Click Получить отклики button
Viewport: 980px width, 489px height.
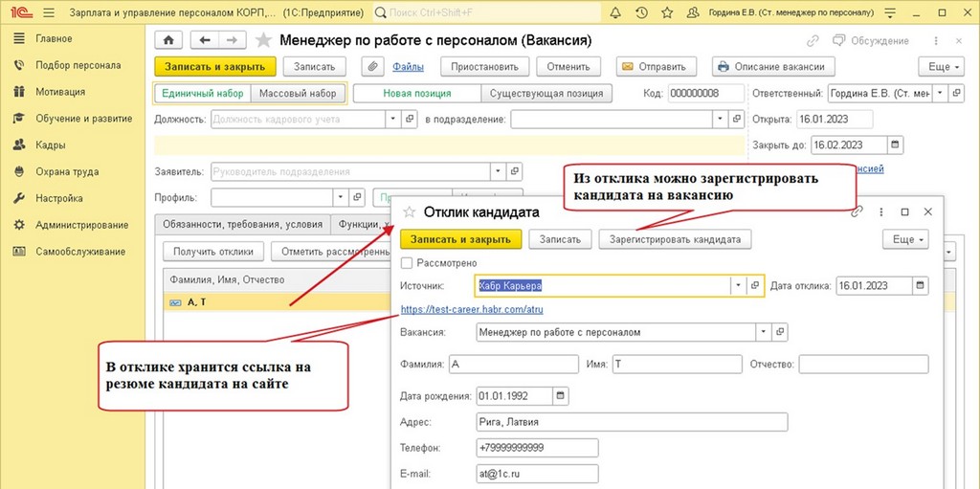213,252
